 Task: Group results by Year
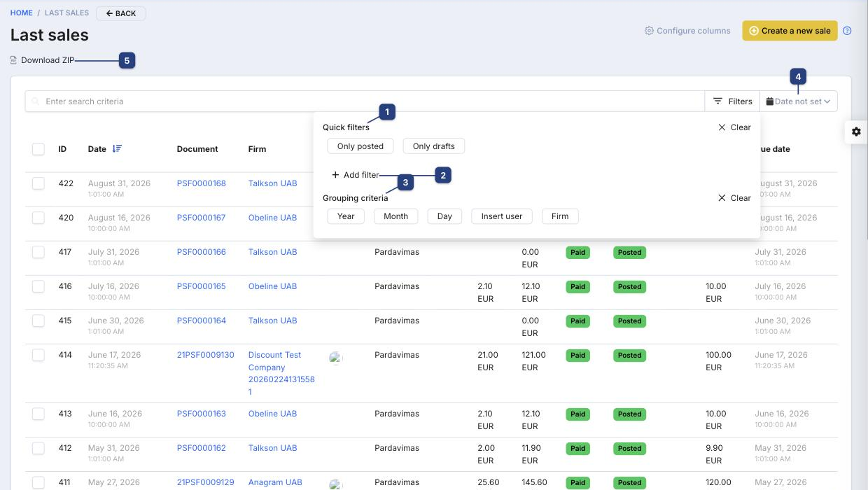pos(346,216)
